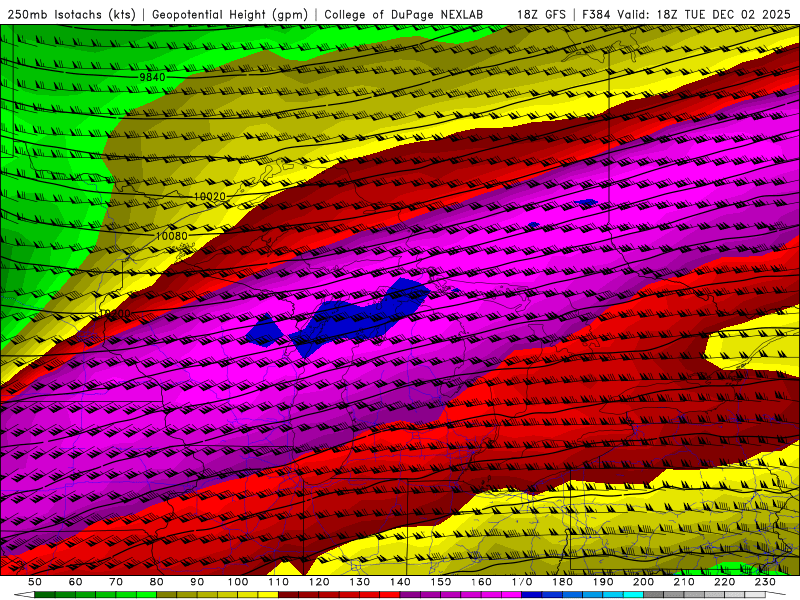Image resolution: width=800 pixels, height=600 pixels.
Task: Click the 50 value on the color scale
Action: click(35, 582)
